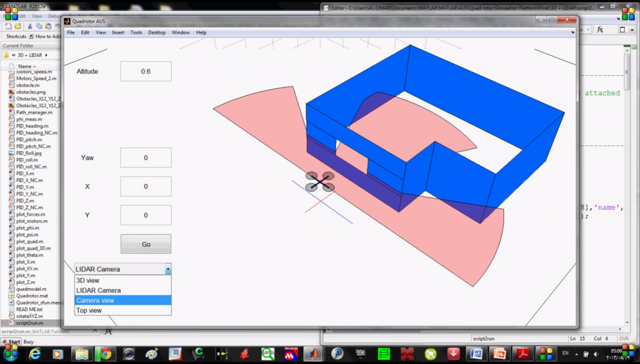This screenshot has height=364, width=640.
Task: Click the EN language indicator in taskbar
Action: pyautogui.click(x=566, y=354)
